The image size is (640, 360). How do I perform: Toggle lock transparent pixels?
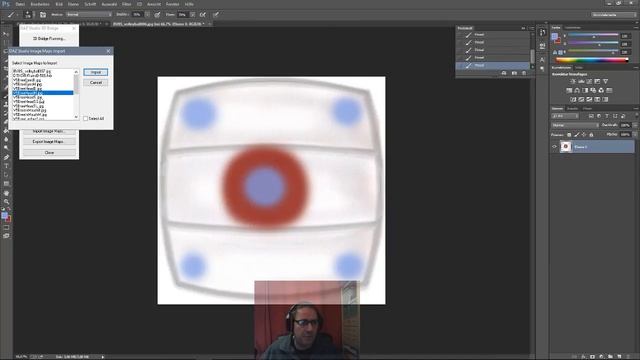[x=569, y=135]
